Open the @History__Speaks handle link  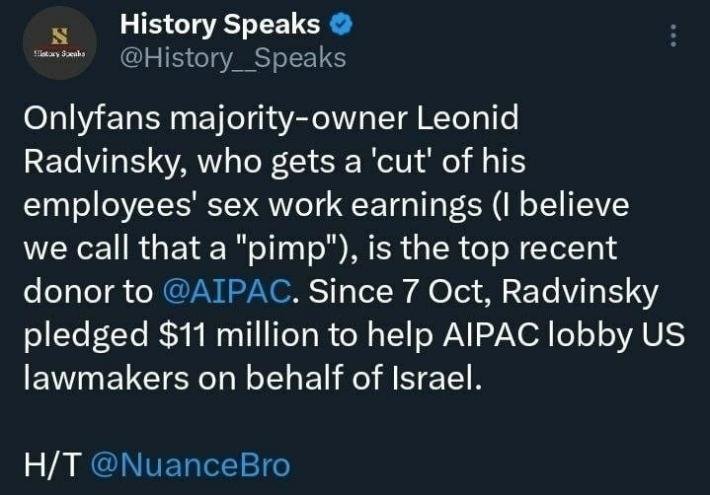(x=233, y=58)
